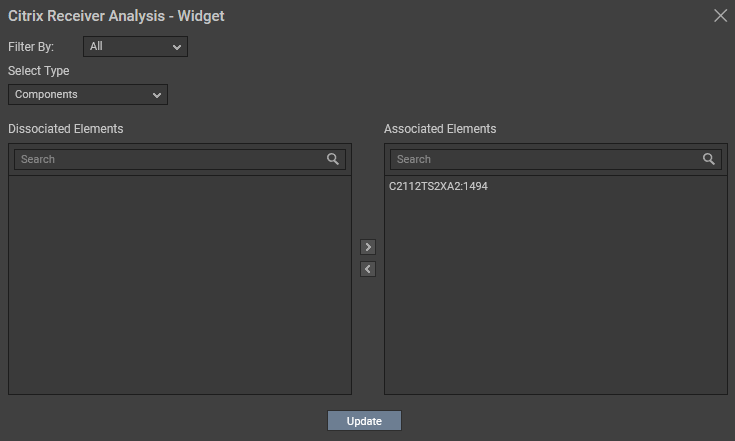
Task: Close the Citrix Receiver Analysis widget dialog
Action: (720, 15)
